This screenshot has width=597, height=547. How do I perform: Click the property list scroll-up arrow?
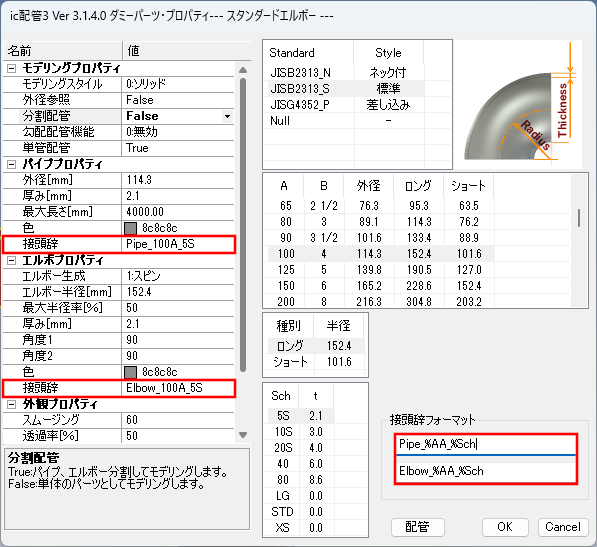point(243,70)
